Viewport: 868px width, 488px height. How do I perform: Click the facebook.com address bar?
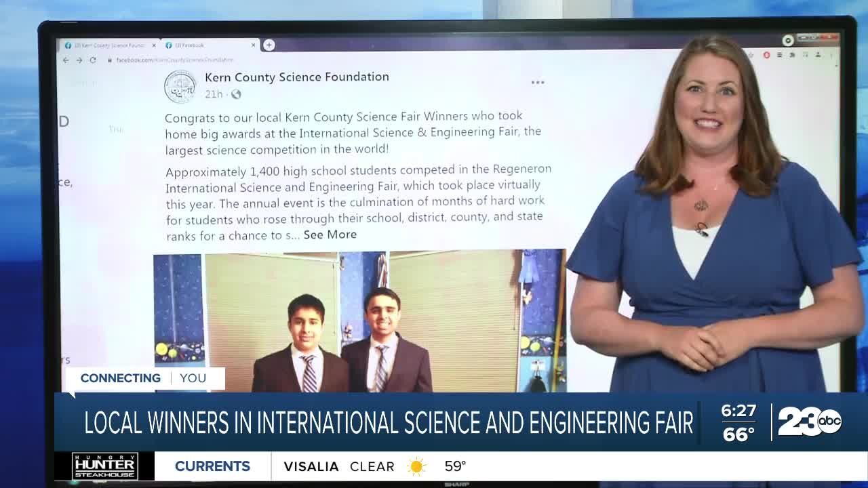tap(175, 60)
